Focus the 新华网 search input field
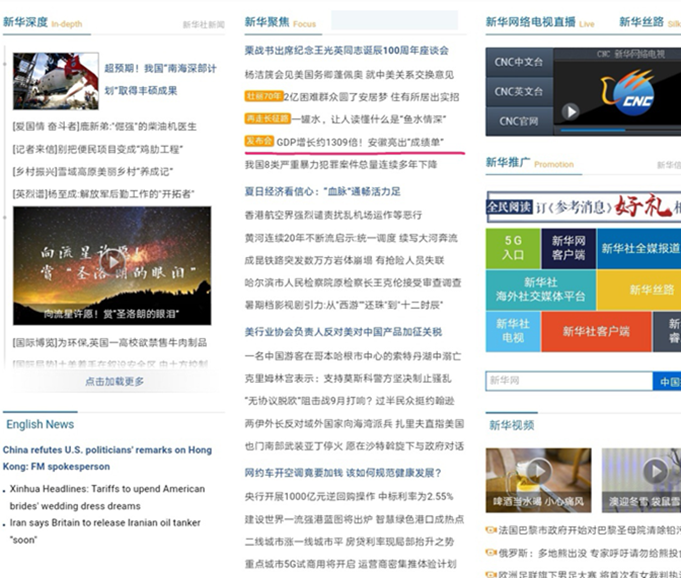This screenshot has width=681, height=578. pos(569,381)
